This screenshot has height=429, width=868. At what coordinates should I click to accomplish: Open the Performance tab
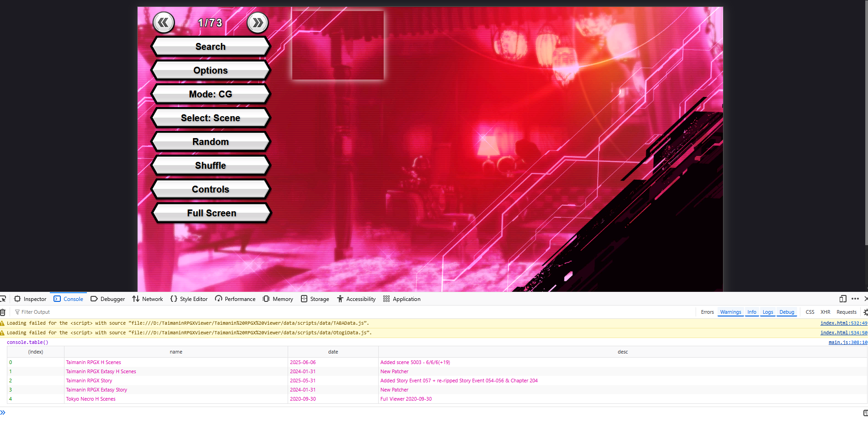[x=236, y=299]
